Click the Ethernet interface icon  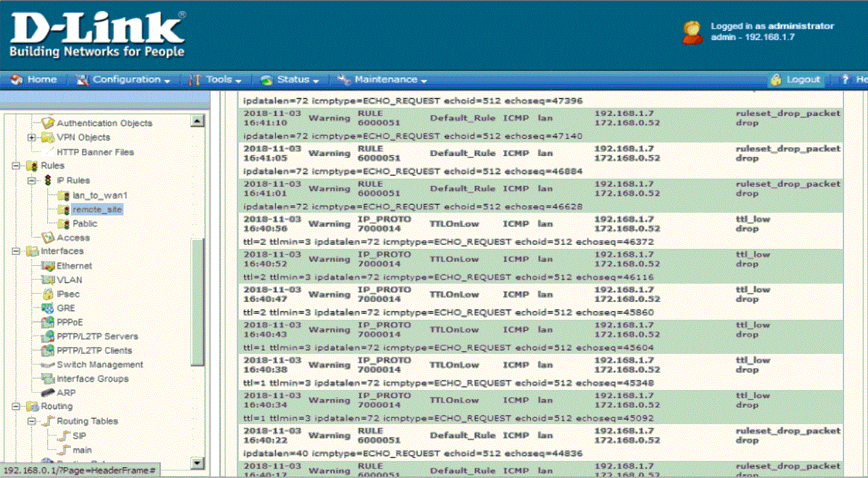47,266
